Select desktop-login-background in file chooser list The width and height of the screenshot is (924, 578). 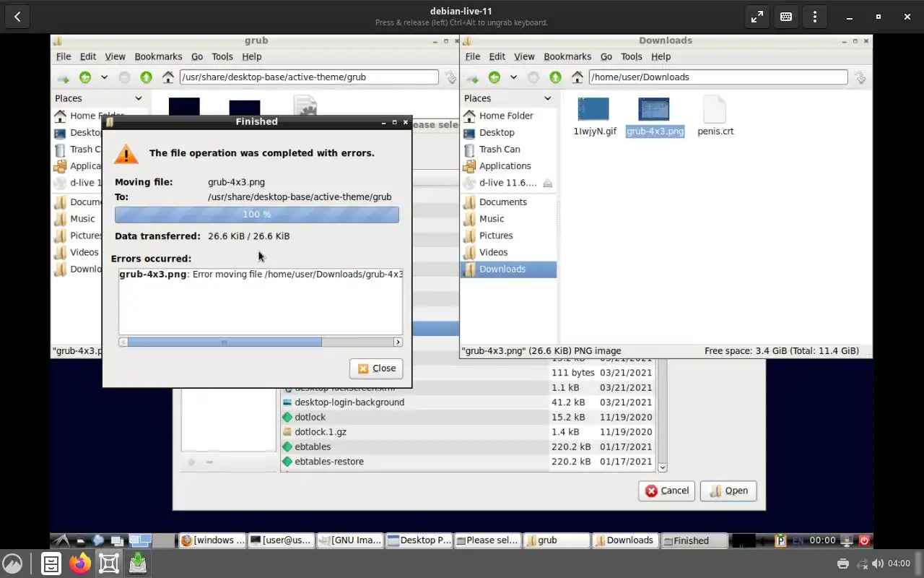(x=468, y=402)
